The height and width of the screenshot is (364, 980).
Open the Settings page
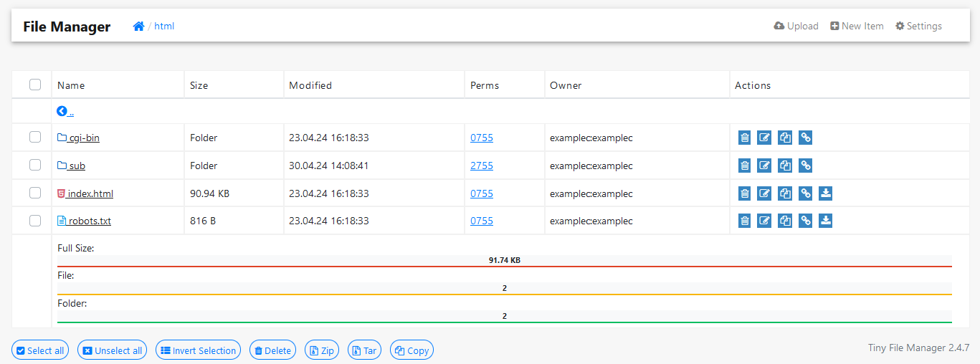[918, 27]
